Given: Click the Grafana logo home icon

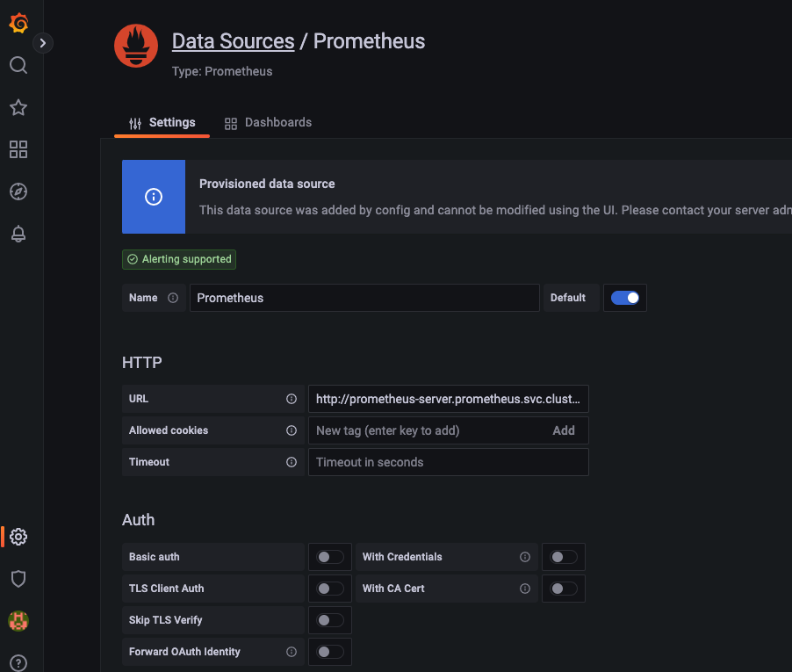Looking at the screenshot, I should [x=18, y=23].
